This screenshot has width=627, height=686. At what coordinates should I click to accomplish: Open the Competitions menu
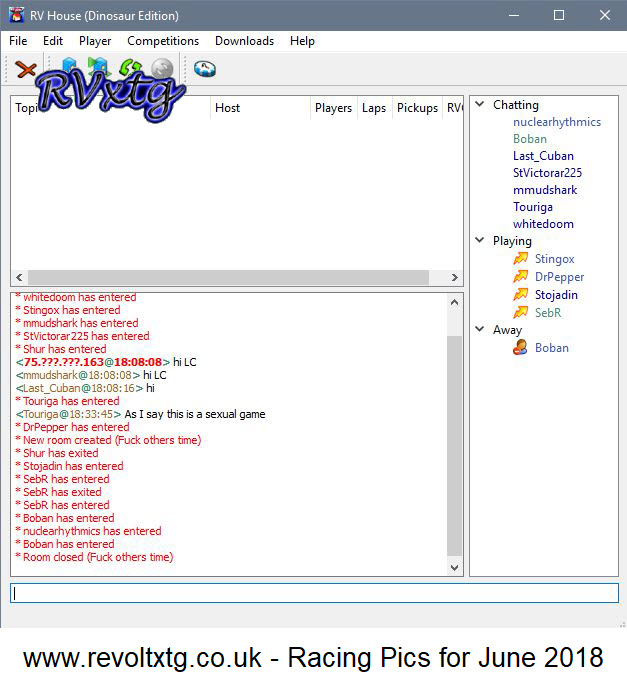pyautogui.click(x=163, y=41)
